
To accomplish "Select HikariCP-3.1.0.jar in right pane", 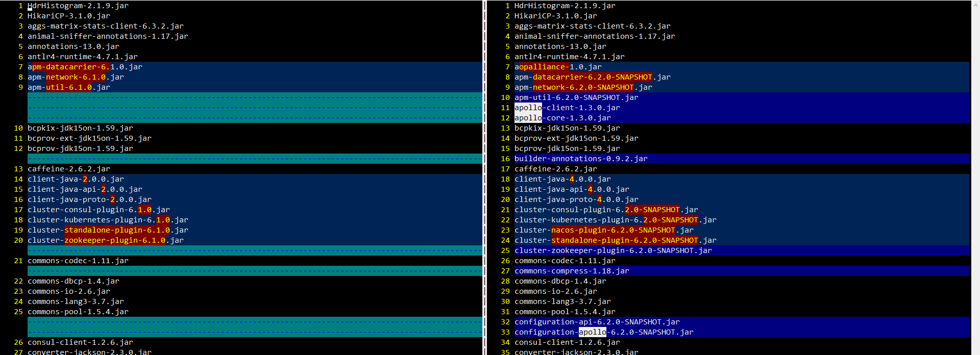I will point(556,16).
